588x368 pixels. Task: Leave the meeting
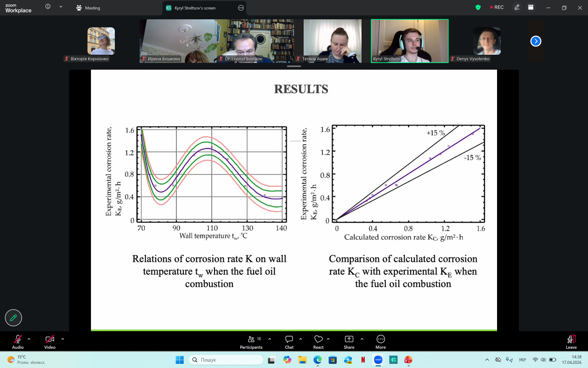pyautogui.click(x=571, y=341)
